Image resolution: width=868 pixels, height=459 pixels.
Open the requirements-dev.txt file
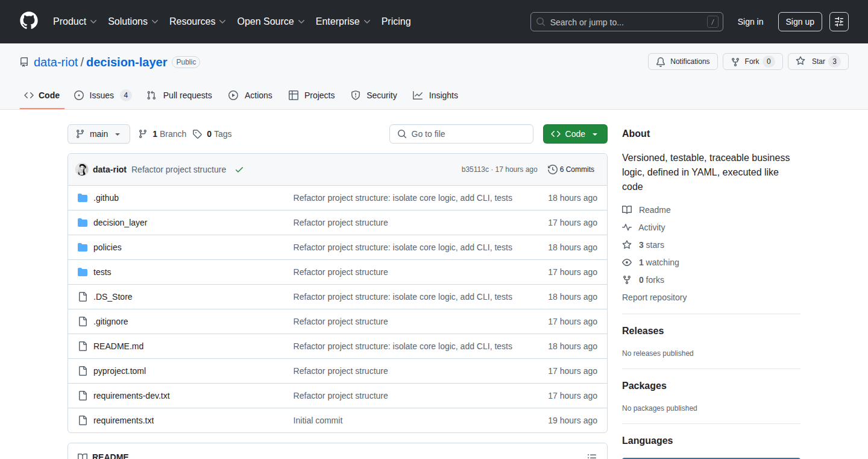(x=131, y=396)
